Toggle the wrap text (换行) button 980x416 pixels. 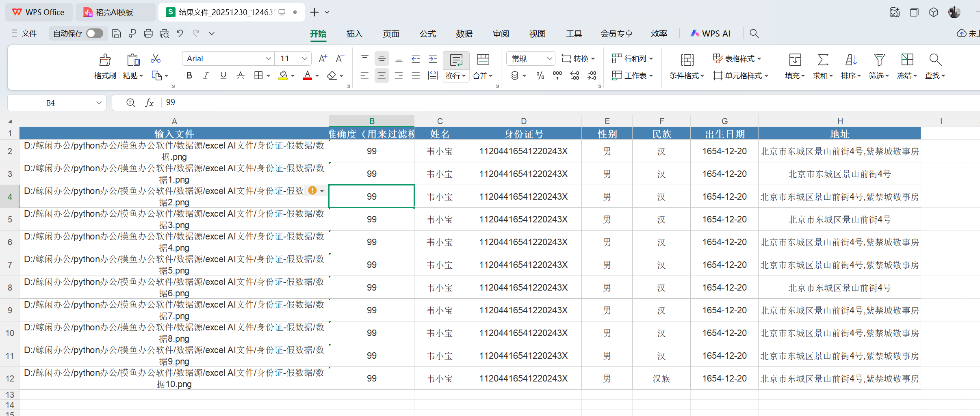pos(456,60)
